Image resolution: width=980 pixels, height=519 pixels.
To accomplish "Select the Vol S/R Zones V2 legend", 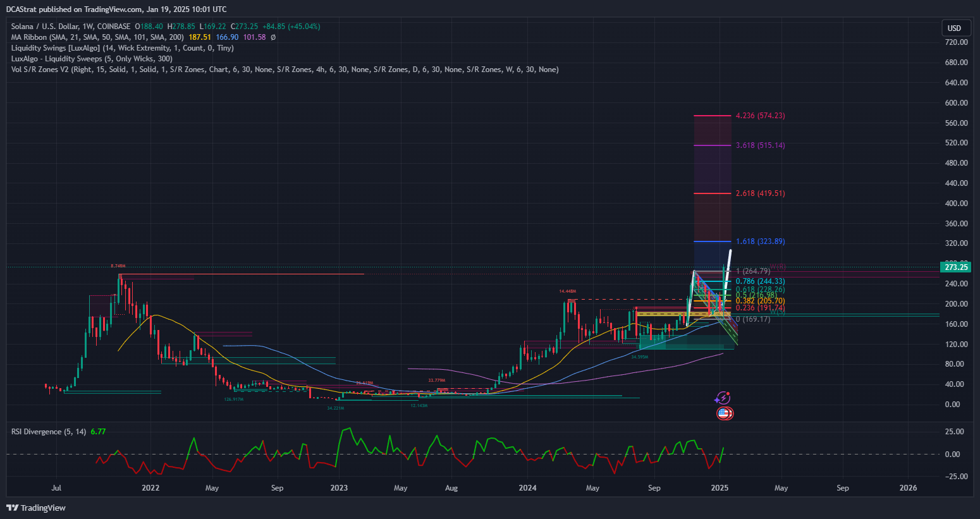I will [x=285, y=70].
